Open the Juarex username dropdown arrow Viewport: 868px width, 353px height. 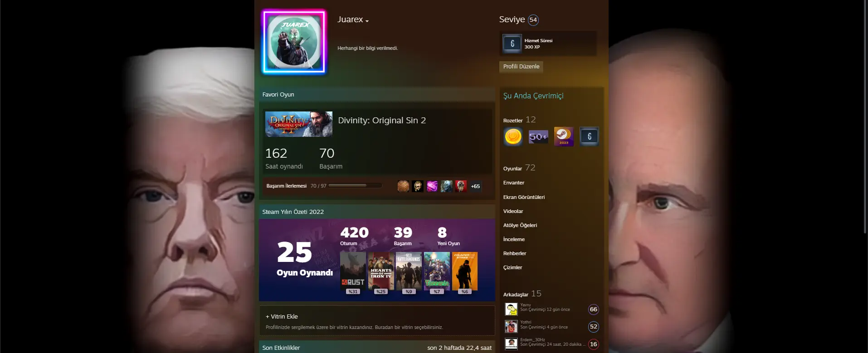click(367, 21)
